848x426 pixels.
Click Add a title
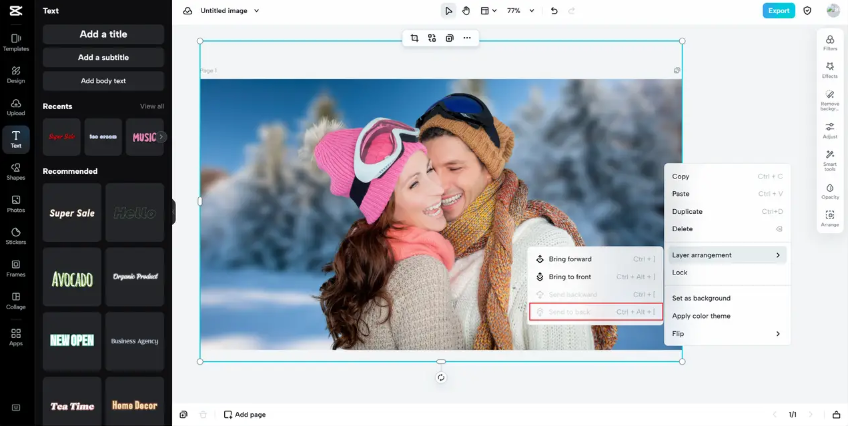click(x=103, y=34)
